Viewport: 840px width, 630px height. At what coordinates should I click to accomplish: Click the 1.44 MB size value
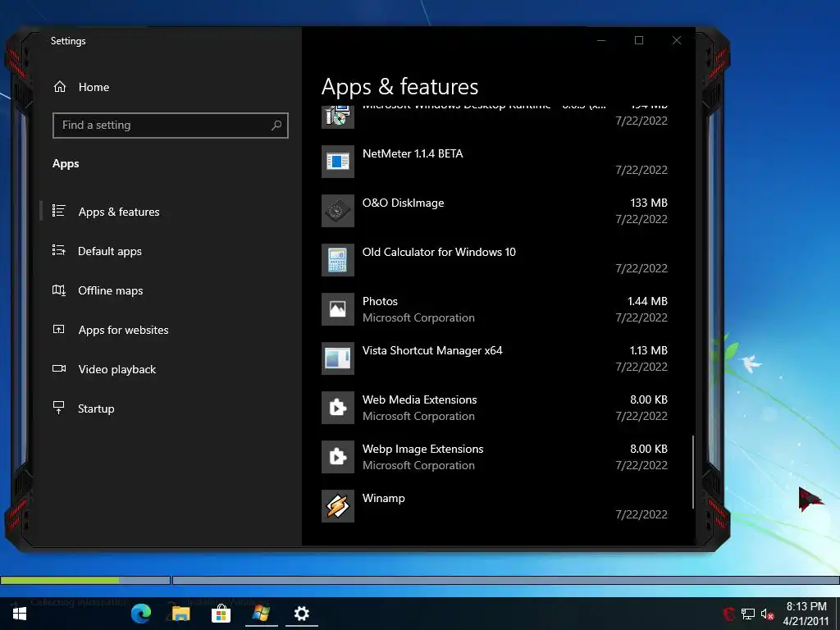647,302
